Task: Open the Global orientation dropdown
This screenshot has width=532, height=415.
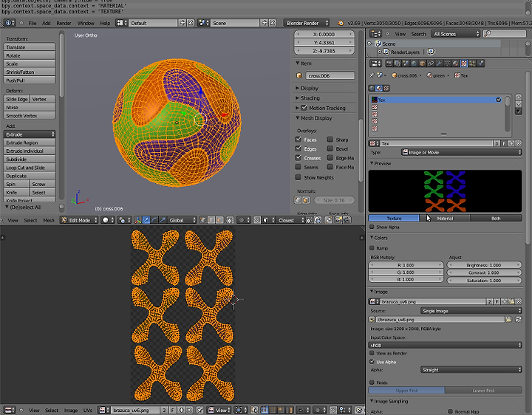Action: click(183, 220)
